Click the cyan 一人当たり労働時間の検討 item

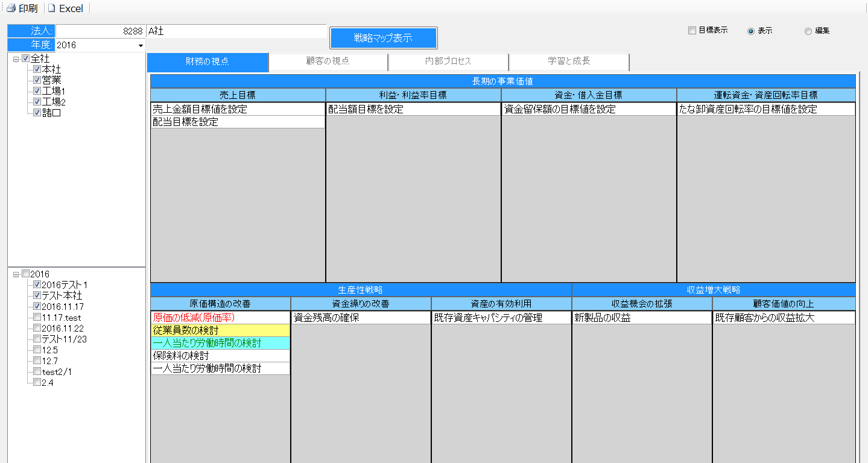(220, 343)
